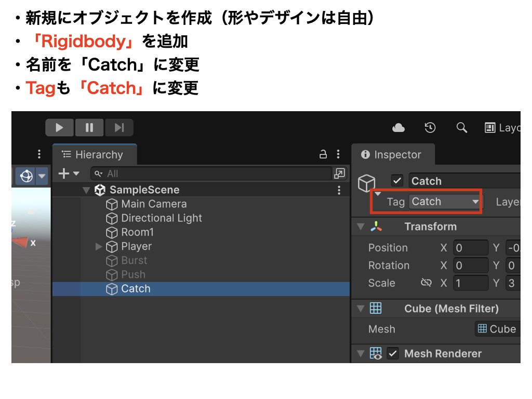Open the cloud services icon

[398, 128]
